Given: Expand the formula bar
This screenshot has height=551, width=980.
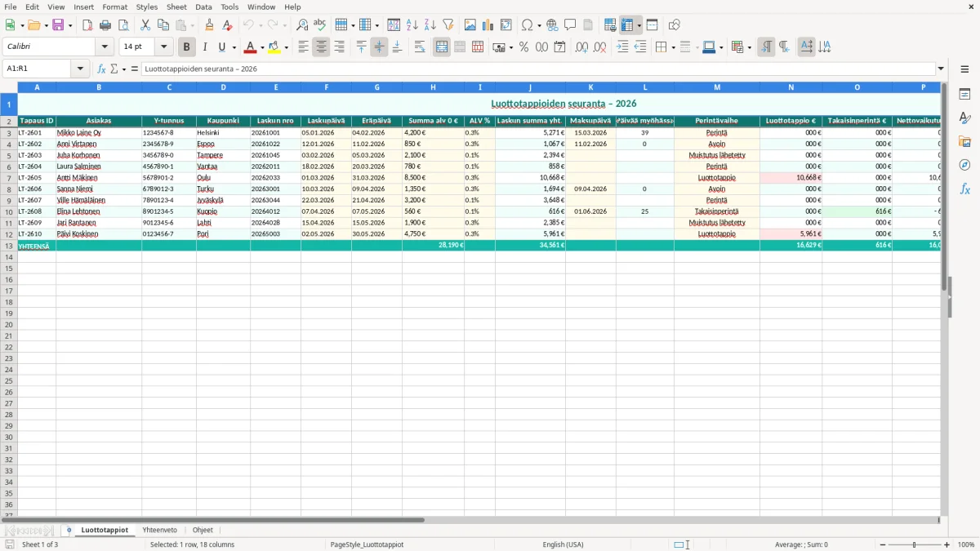Looking at the screenshot, I should pyautogui.click(x=942, y=69).
